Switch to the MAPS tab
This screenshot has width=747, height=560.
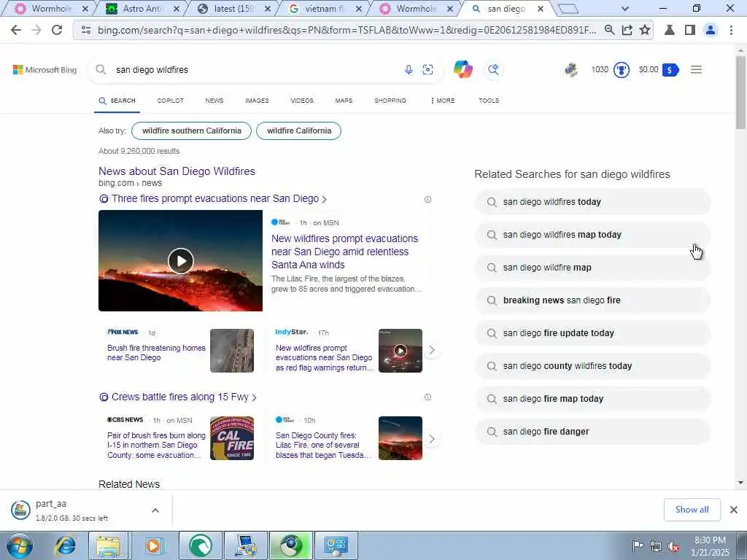coord(344,101)
